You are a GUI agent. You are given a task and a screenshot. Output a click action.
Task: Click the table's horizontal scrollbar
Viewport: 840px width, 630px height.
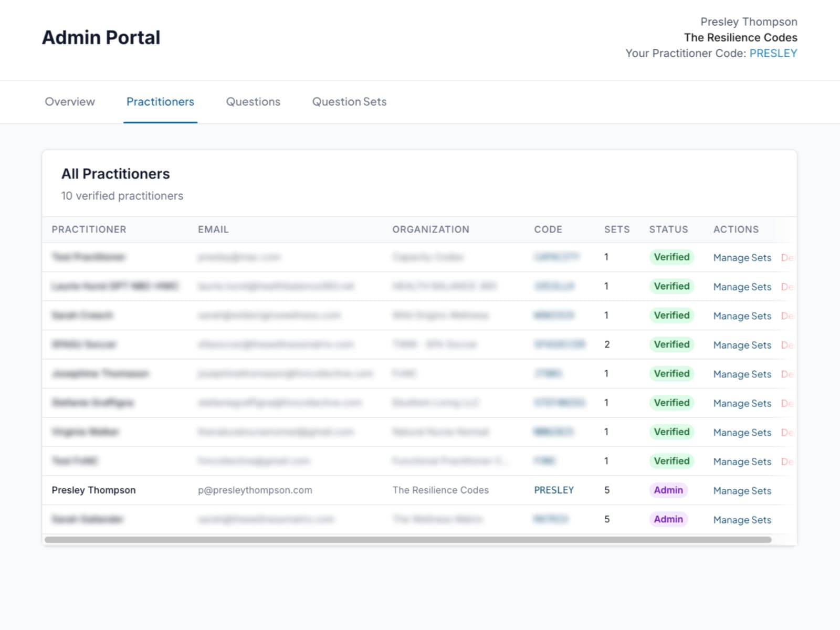407,540
